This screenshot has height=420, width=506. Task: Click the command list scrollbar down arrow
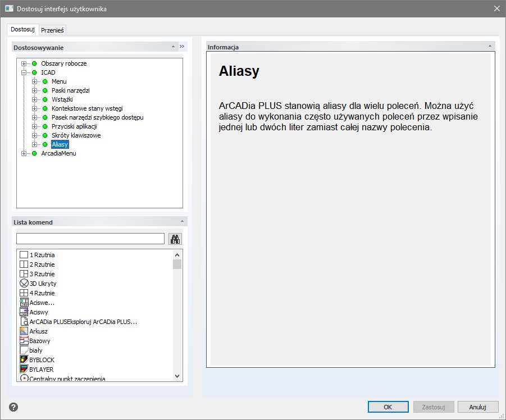[x=177, y=376]
